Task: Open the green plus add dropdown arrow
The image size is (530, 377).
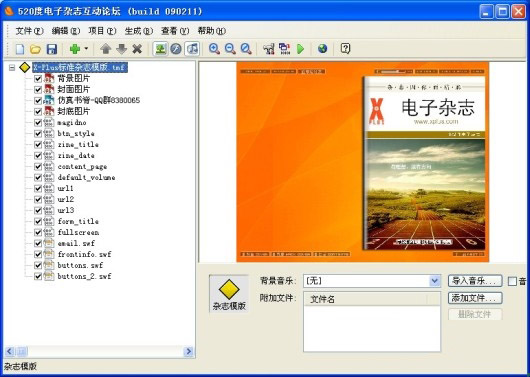Action: (86, 49)
